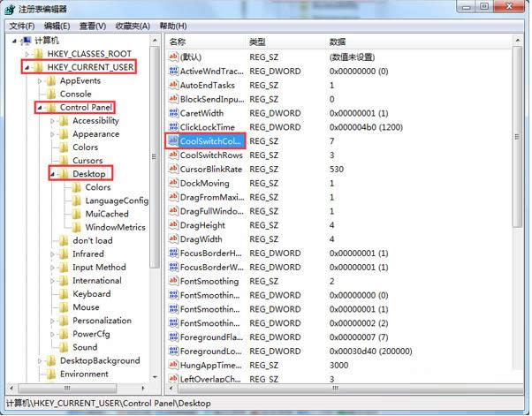This screenshot has height=416, width=532.
Task: Select the International key
Action: tap(97, 281)
